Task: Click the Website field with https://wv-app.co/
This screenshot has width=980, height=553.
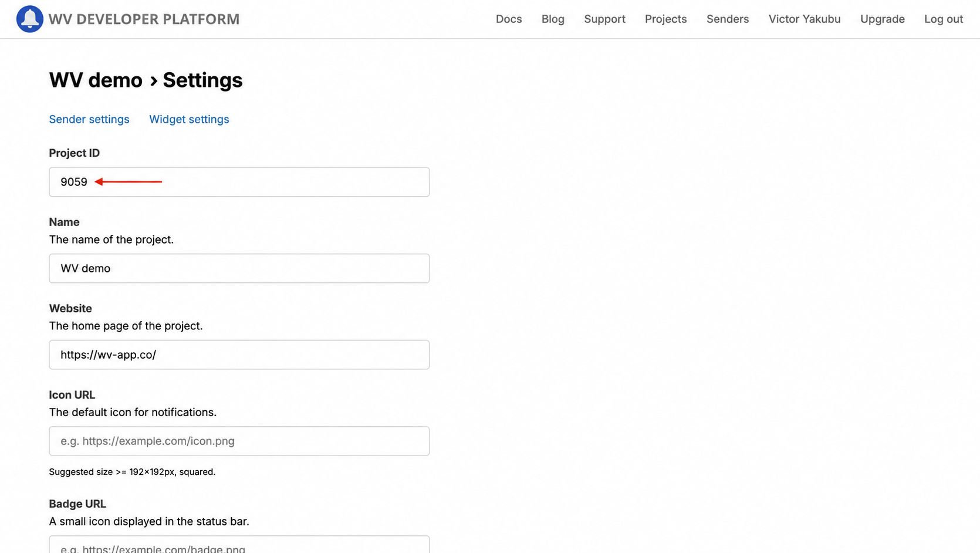Action: pos(239,355)
